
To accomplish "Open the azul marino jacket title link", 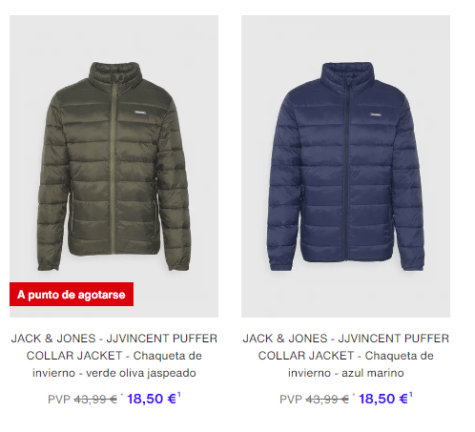I will click(x=346, y=356).
